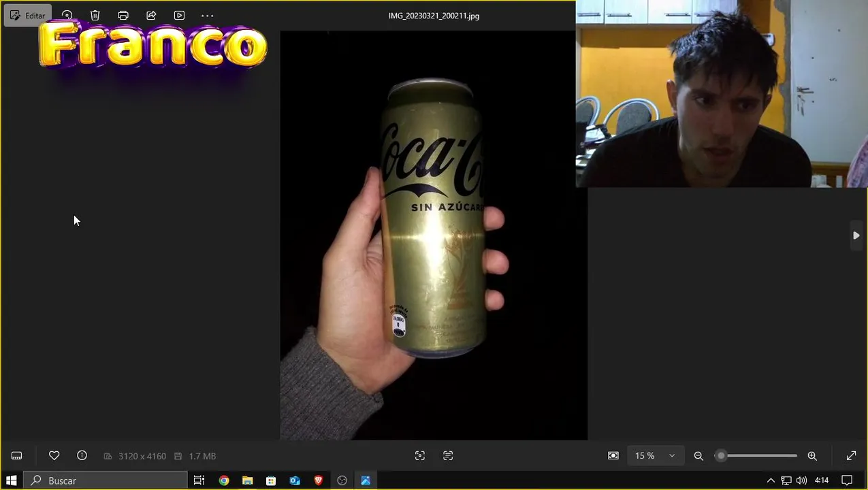The height and width of the screenshot is (490, 868).
Task: Start slideshow with the play icon
Action: [179, 15]
